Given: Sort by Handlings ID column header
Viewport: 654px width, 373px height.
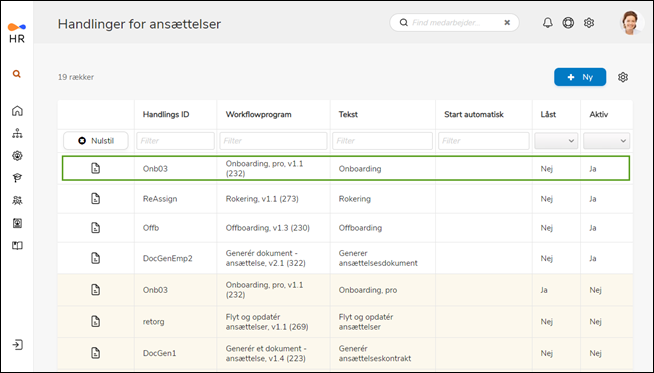Looking at the screenshot, I should (166, 114).
